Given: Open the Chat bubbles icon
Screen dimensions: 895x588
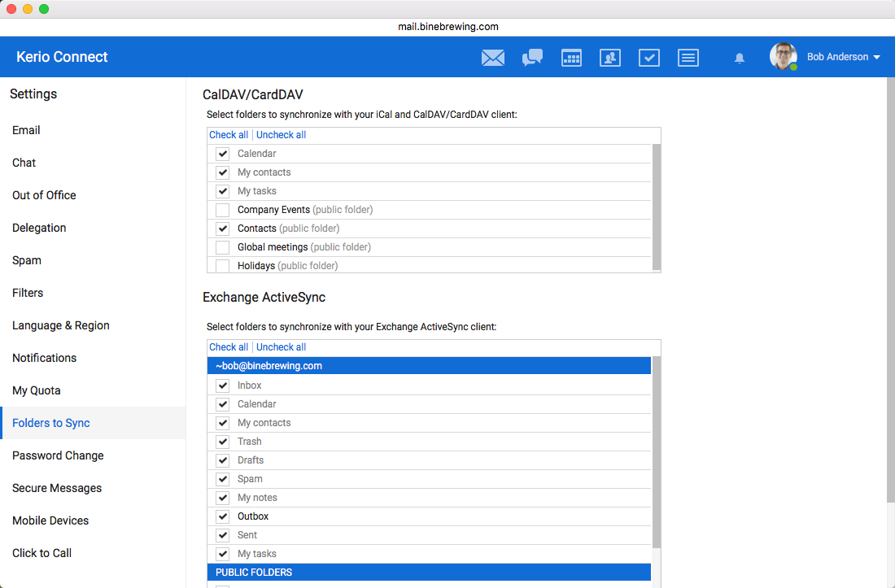Looking at the screenshot, I should tap(532, 58).
